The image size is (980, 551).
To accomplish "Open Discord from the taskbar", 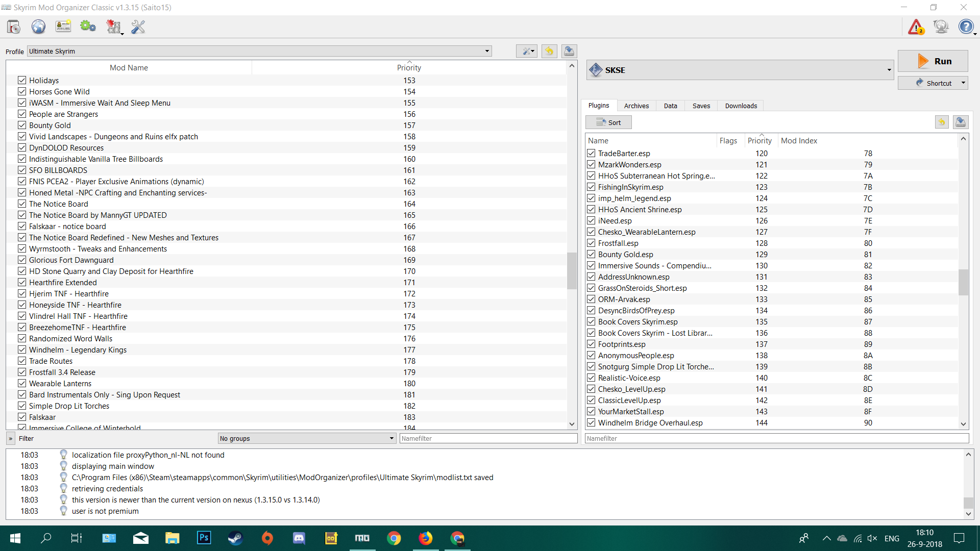I will tap(299, 538).
